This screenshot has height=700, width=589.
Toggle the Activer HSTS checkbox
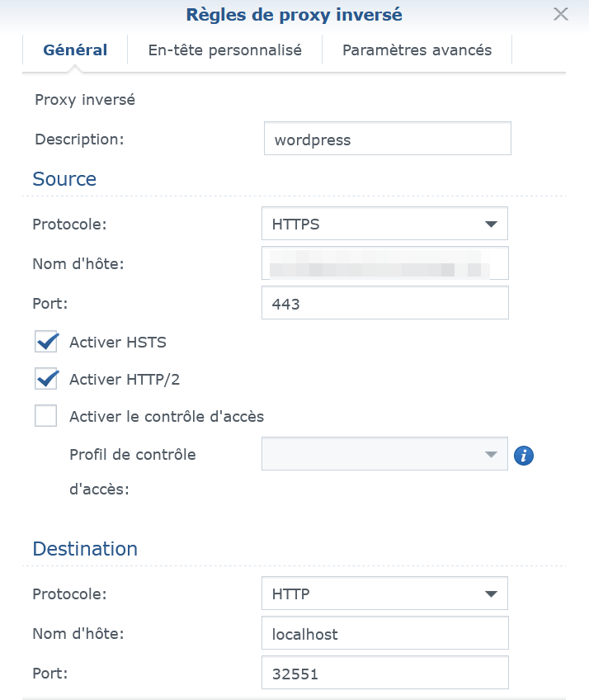46,342
